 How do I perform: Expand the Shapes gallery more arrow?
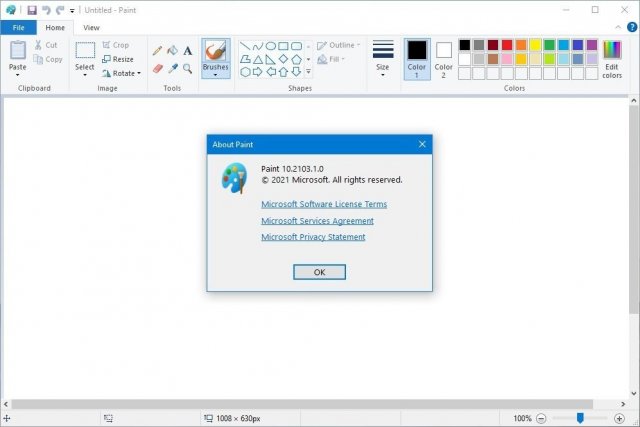pos(308,72)
